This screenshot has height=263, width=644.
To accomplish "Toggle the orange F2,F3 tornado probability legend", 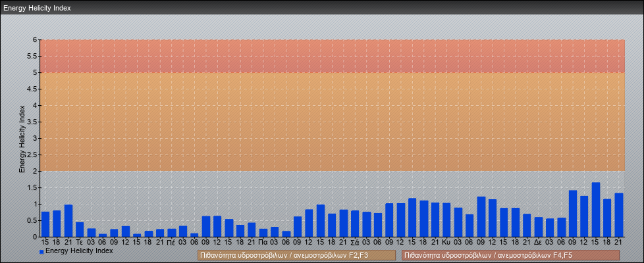I will point(296,255).
